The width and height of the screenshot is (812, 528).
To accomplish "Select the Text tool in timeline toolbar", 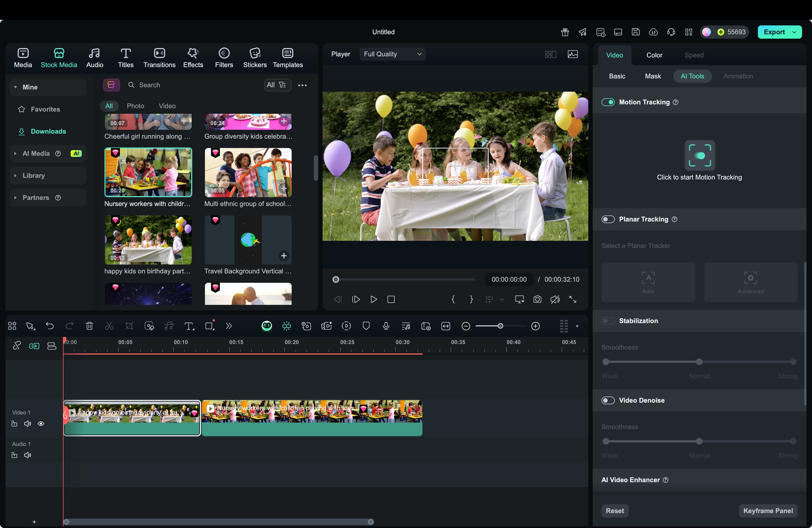I will coord(189,326).
